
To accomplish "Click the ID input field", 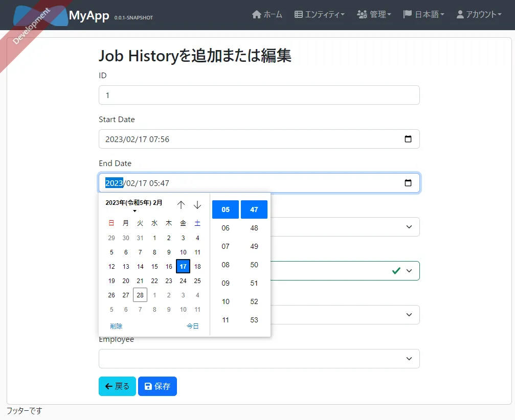I will pos(259,95).
